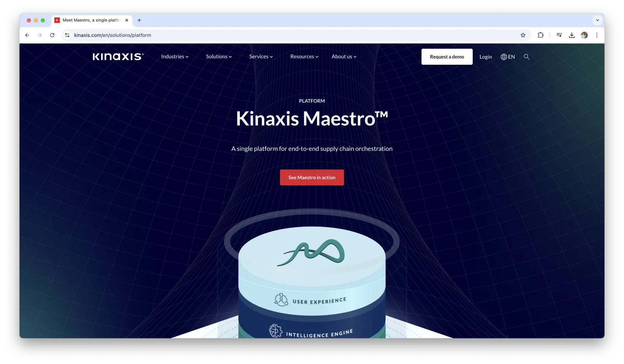Click the PLATFORM label text

coord(312,101)
